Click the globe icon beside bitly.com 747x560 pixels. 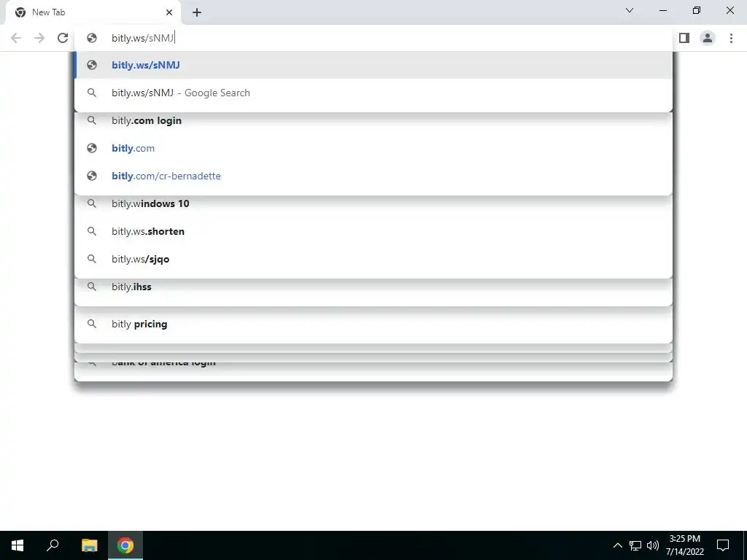coord(92,148)
